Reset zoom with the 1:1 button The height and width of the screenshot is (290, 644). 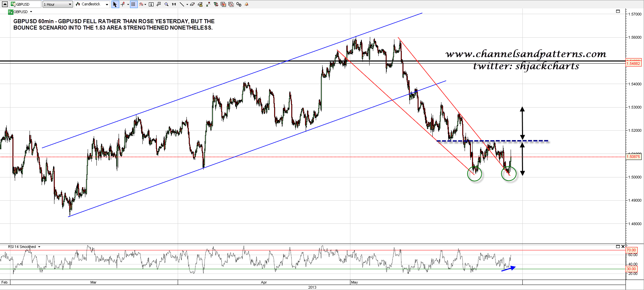pyautogui.click(x=174, y=4)
